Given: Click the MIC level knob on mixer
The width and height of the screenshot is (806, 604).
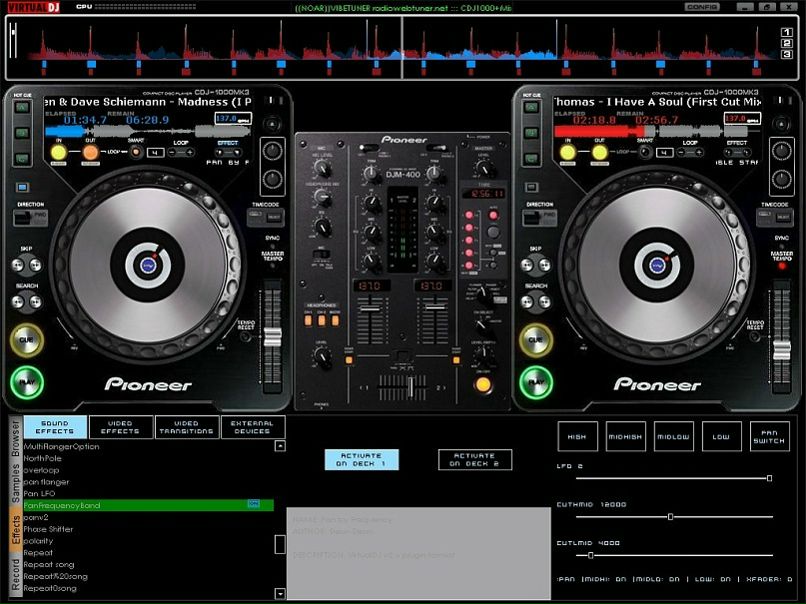Looking at the screenshot, I should coord(322,168).
